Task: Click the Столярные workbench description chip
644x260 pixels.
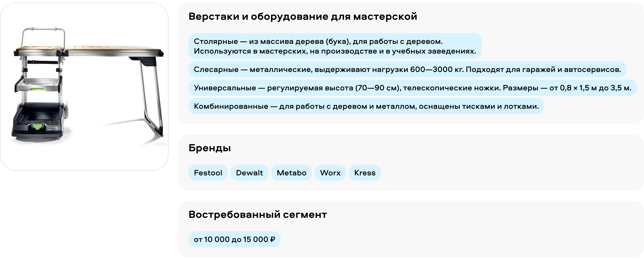Action: [x=335, y=46]
